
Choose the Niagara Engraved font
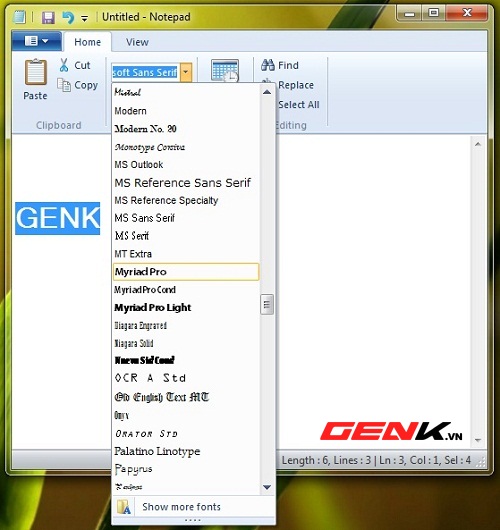186,326
